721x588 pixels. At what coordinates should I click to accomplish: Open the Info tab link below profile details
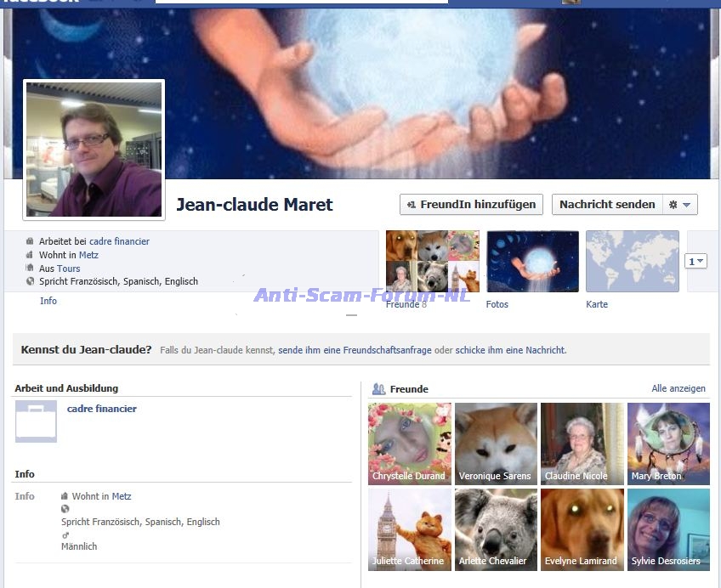point(48,301)
